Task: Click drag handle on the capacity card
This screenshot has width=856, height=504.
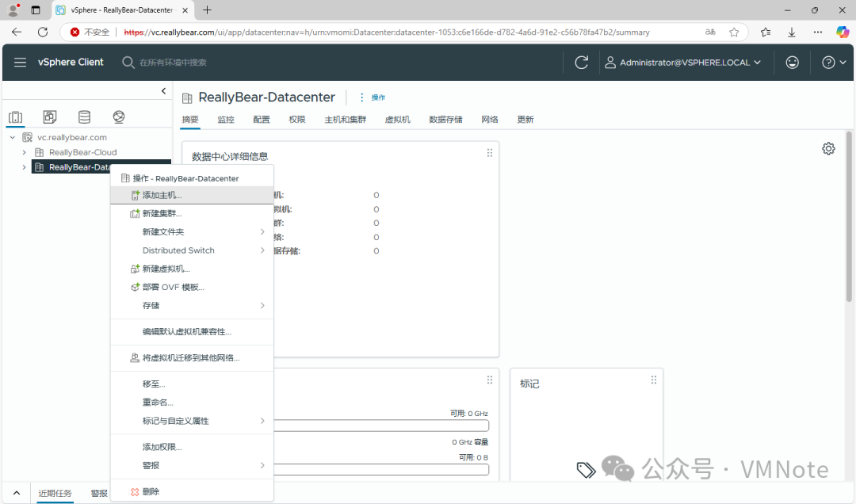Action: click(x=490, y=380)
